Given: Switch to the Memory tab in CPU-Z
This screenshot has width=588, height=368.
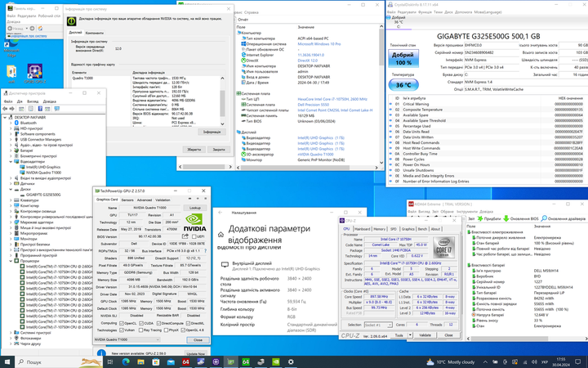Looking at the screenshot, I should point(379,229).
